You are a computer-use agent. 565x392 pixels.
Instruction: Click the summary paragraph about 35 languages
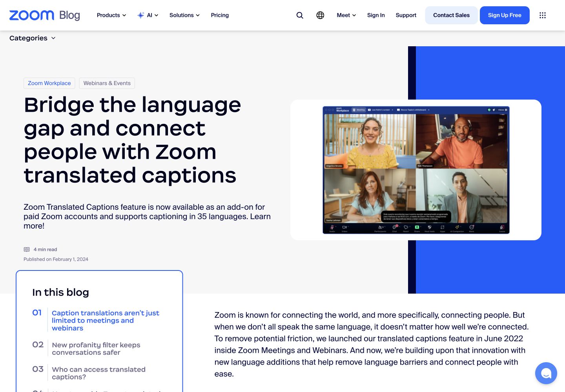pyautogui.click(x=147, y=216)
